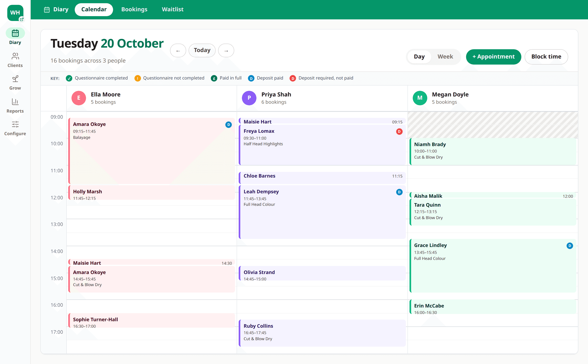Click Megan Doyle's blocked time at 09:00

click(493, 125)
